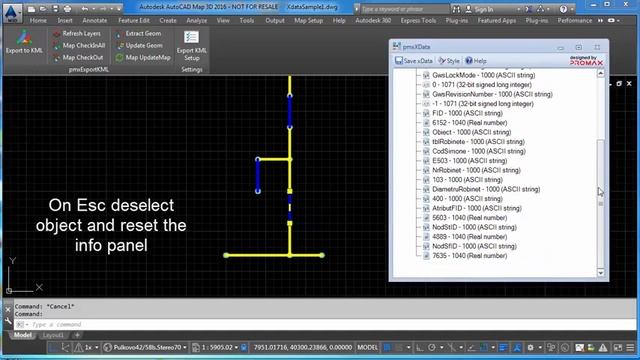The height and width of the screenshot is (360, 640).
Task: Click the Customization menu icon in status bar
Action: click(x=631, y=348)
